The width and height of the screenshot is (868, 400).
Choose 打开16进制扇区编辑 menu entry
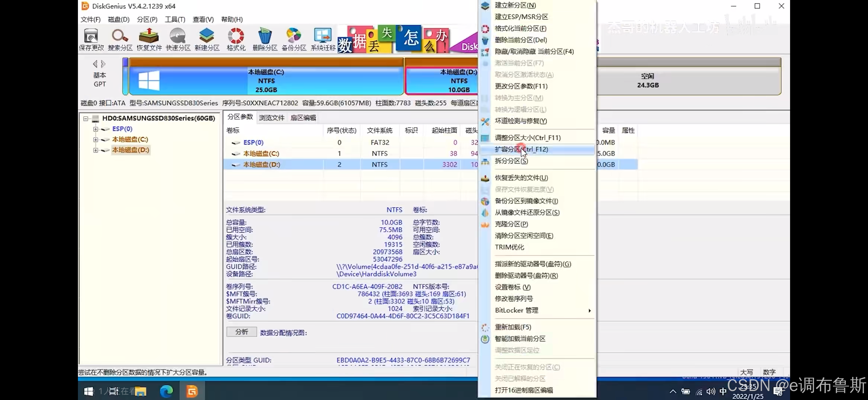[537, 390]
